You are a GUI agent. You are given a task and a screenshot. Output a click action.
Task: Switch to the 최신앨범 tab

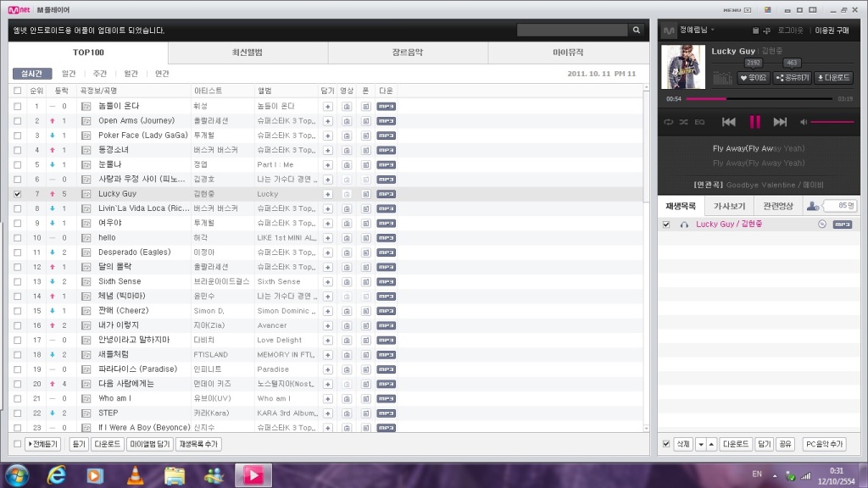pos(248,53)
